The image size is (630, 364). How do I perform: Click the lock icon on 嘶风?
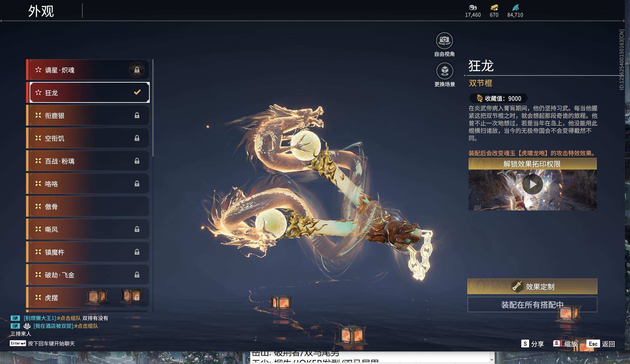(x=137, y=229)
